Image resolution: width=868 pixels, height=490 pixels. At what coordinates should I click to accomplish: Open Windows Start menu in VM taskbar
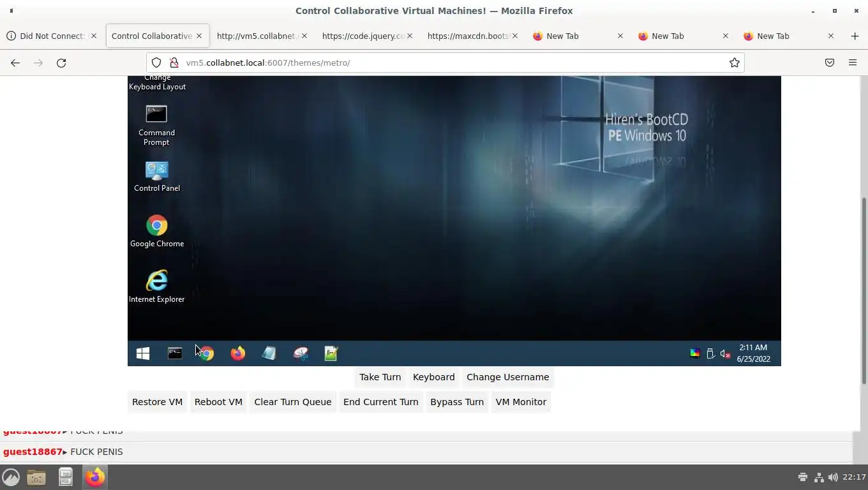[x=143, y=353]
